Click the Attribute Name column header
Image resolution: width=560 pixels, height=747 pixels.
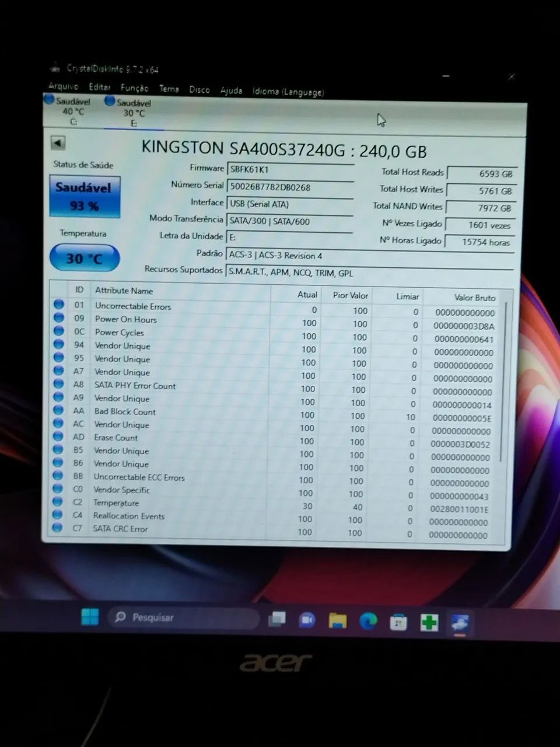click(x=124, y=291)
